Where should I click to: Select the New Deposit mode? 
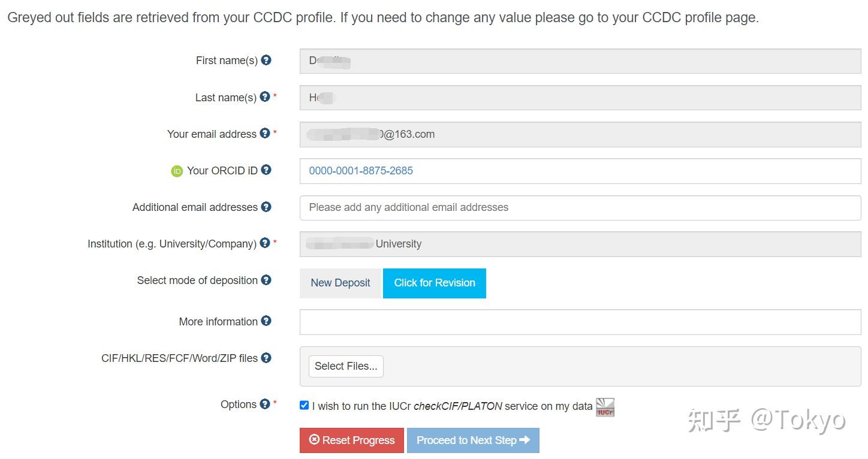click(x=340, y=283)
